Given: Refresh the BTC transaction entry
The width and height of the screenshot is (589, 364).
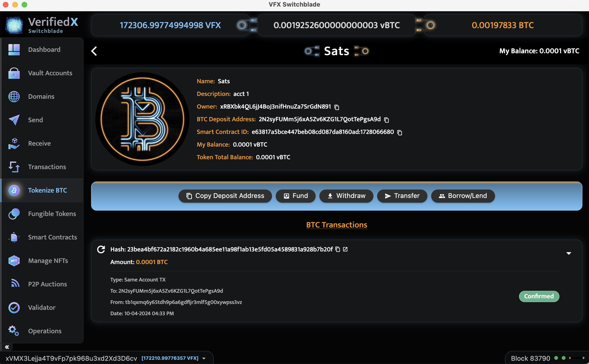Looking at the screenshot, I should pos(101,249).
